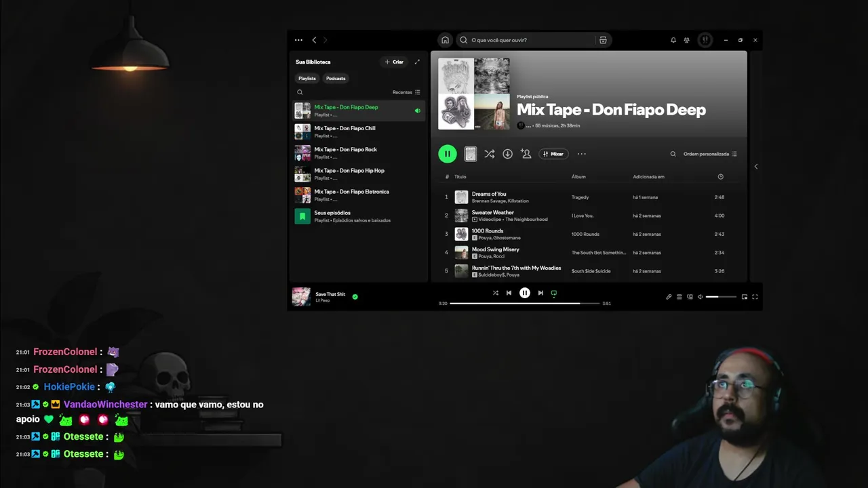Invite collaborators with the add-person icon
The height and width of the screenshot is (488, 868).
coord(526,154)
